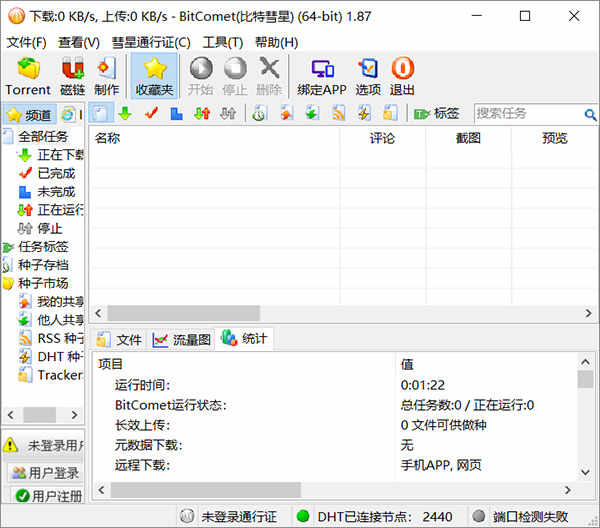Click the Comments (评论) column header
This screenshot has height=528, width=600.
click(382, 138)
